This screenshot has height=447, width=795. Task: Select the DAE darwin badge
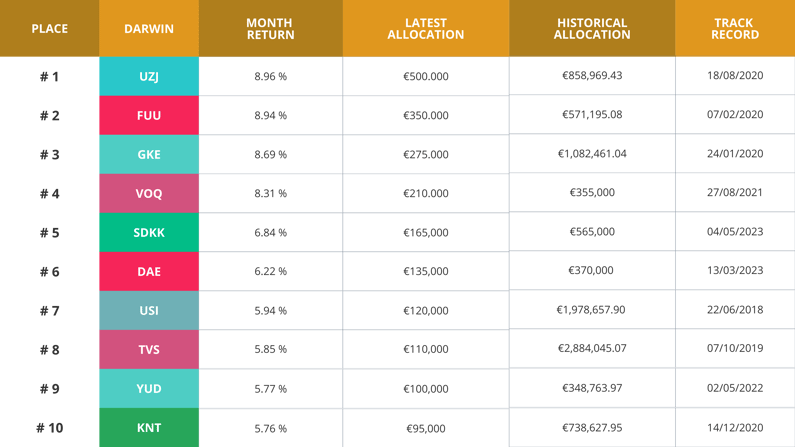point(149,271)
